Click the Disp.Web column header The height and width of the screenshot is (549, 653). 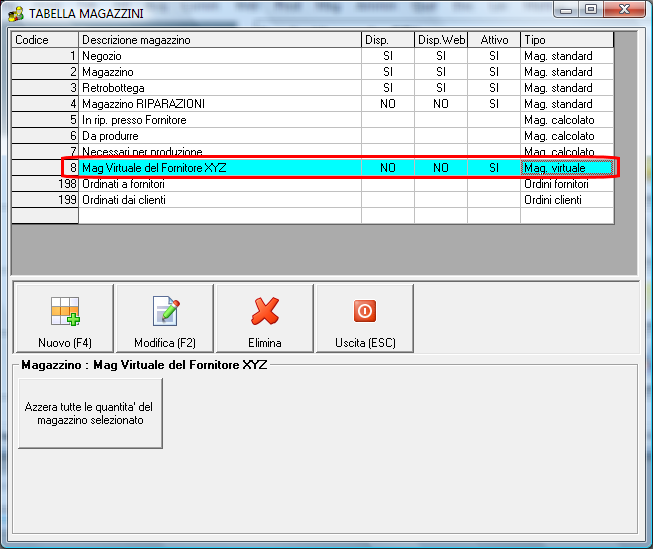click(441, 40)
